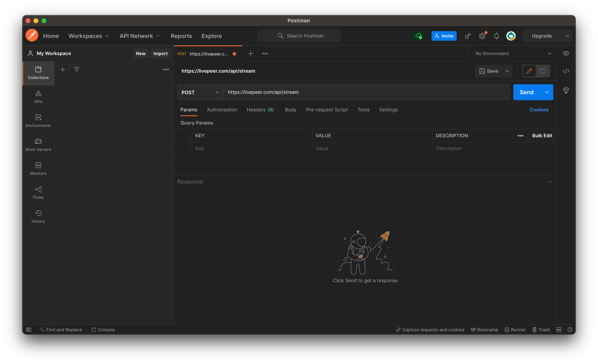
Task: Open the Explore page
Action: click(212, 36)
